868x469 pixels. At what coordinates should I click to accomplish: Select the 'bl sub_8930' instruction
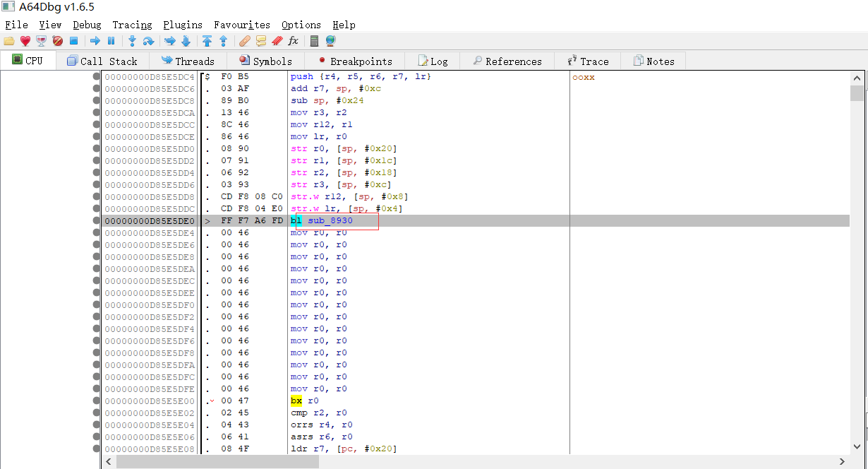(322, 221)
